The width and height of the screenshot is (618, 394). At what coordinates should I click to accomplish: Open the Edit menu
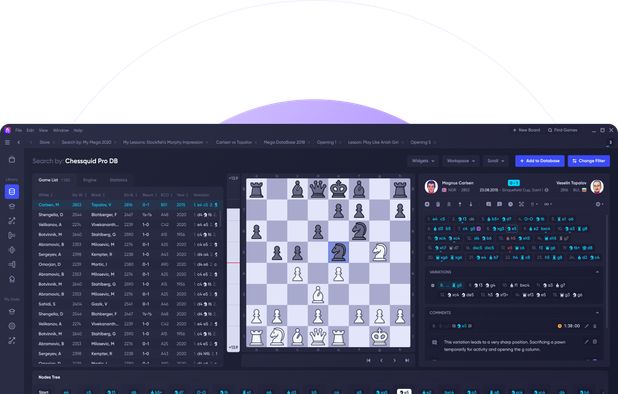pyautogui.click(x=30, y=130)
